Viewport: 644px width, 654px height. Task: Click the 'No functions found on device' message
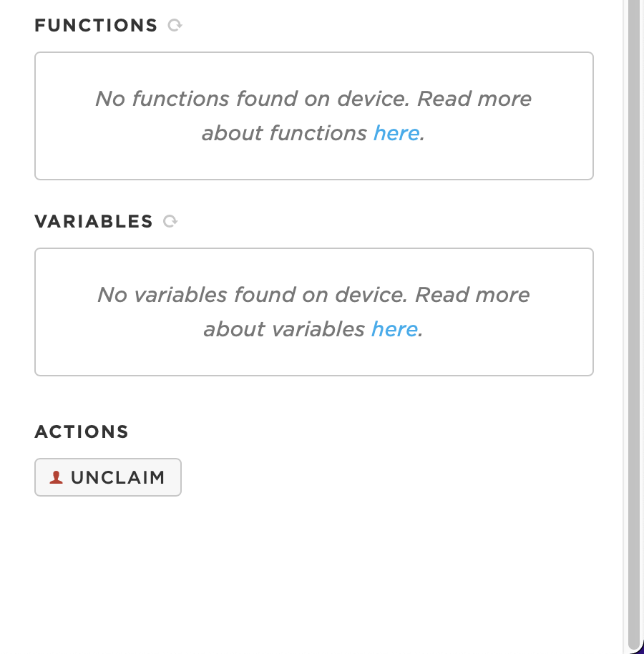click(253, 99)
